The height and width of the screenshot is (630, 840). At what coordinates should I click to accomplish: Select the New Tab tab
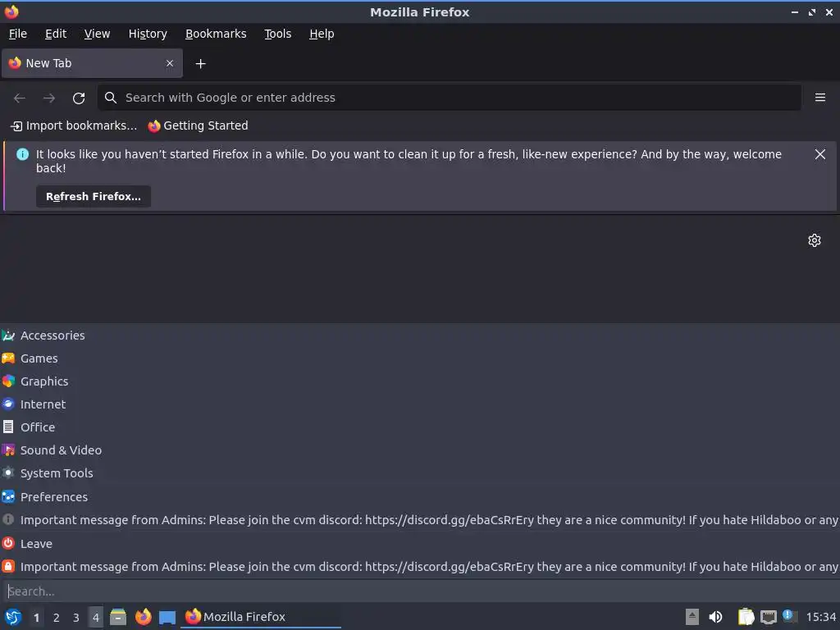[92, 63]
